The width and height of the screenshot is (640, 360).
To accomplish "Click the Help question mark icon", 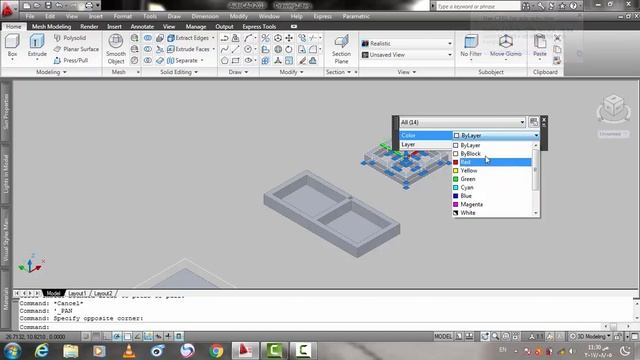I will [573, 6].
